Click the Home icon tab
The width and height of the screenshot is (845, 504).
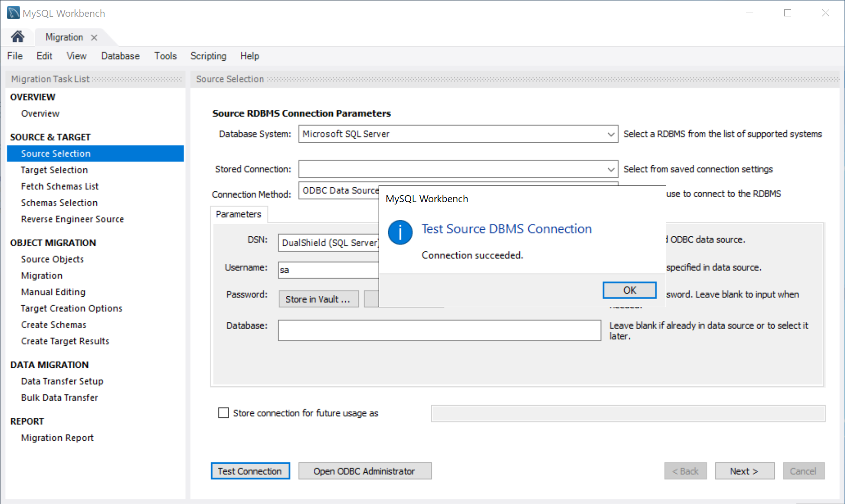click(x=18, y=37)
